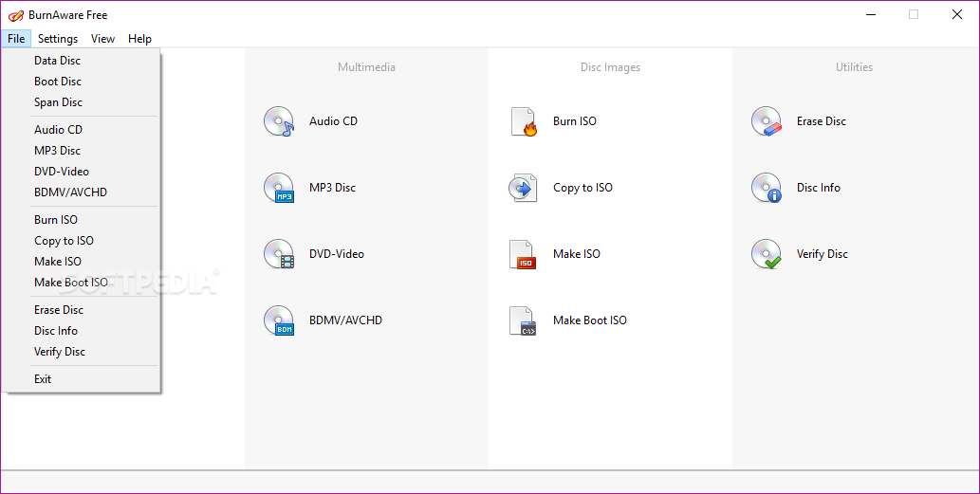Click the MP3 Disc icon in Multimedia
The image size is (980, 494).
[279, 188]
